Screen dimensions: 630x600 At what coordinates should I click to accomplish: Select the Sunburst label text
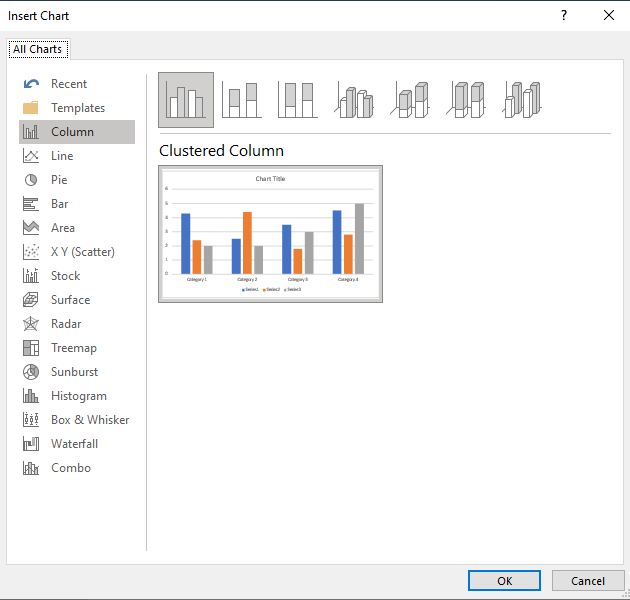click(x=74, y=372)
